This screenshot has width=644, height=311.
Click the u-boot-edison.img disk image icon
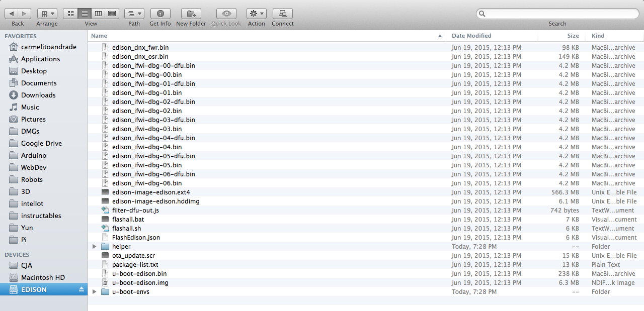tap(105, 282)
